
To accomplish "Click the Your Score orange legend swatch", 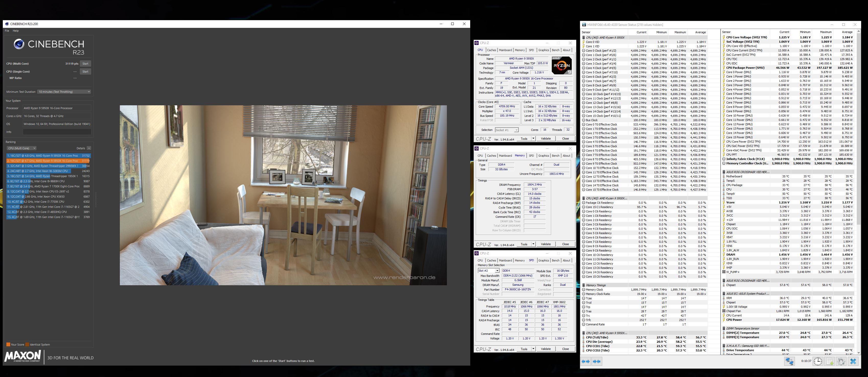I will [x=8, y=344].
